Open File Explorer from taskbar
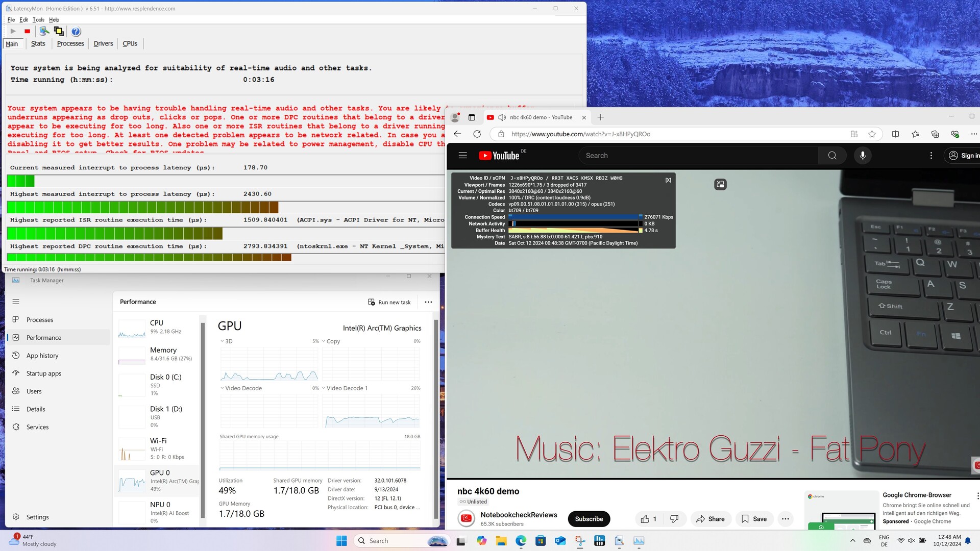This screenshot has width=980, height=551. [x=501, y=541]
